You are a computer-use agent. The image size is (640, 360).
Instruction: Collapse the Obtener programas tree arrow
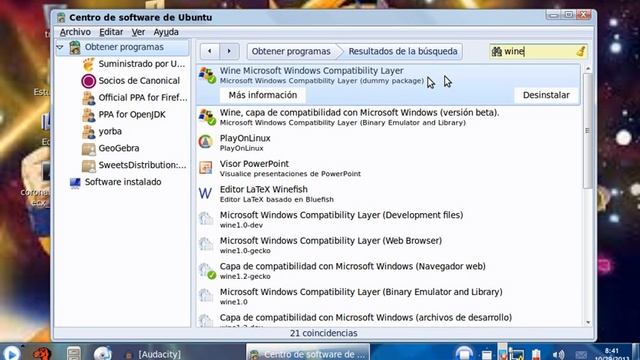coord(60,47)
